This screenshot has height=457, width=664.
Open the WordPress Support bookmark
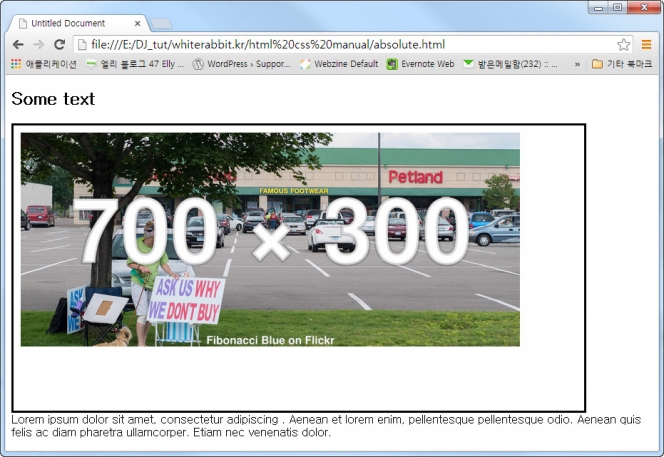tap(241, 64)
